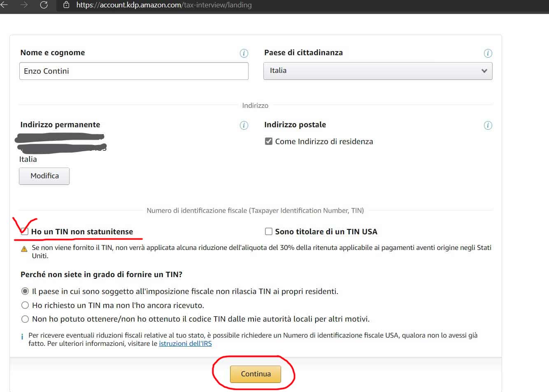
Task: Click the Modifica address button
Action: click(44, 176)
